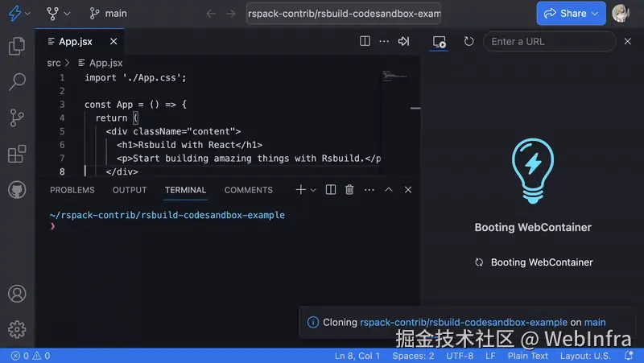The width and height of the screenshot is (644, 363).
Task: Click the h1 Rsbuild with React line
Action: [x=189, y=145]
